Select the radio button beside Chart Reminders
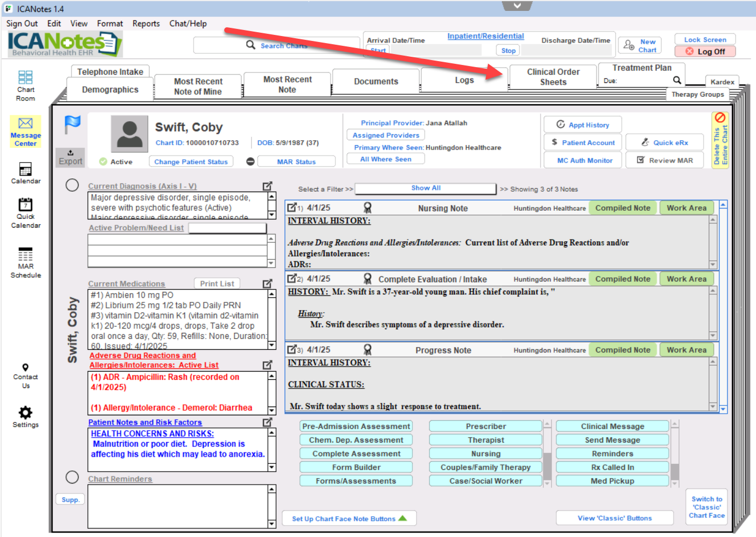This screenshot has height=537, width=756. click(x=73, y=477)
